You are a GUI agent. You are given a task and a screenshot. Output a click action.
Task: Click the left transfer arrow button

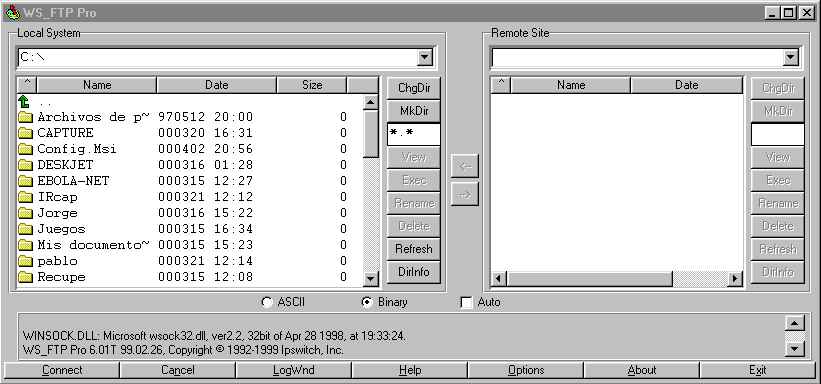click(464, 167)
